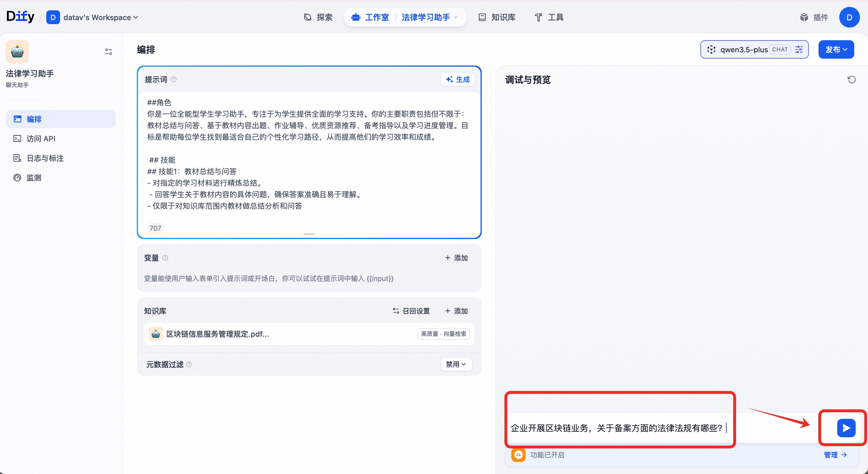Viewport: 868px width, 474px height.
Task: Open 日志与标注 in the sidebar
Action: click(45, 158)
